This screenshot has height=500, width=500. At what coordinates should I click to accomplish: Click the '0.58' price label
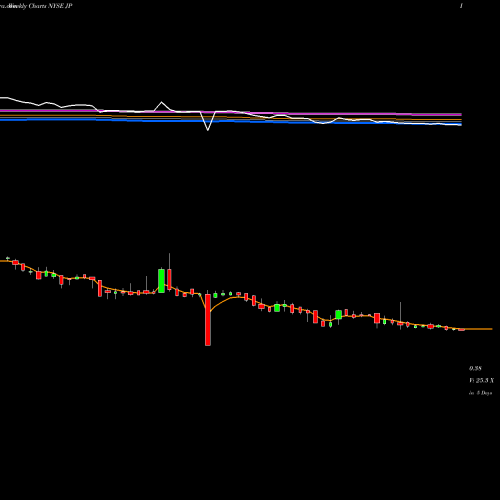click(x=475, y=368)
